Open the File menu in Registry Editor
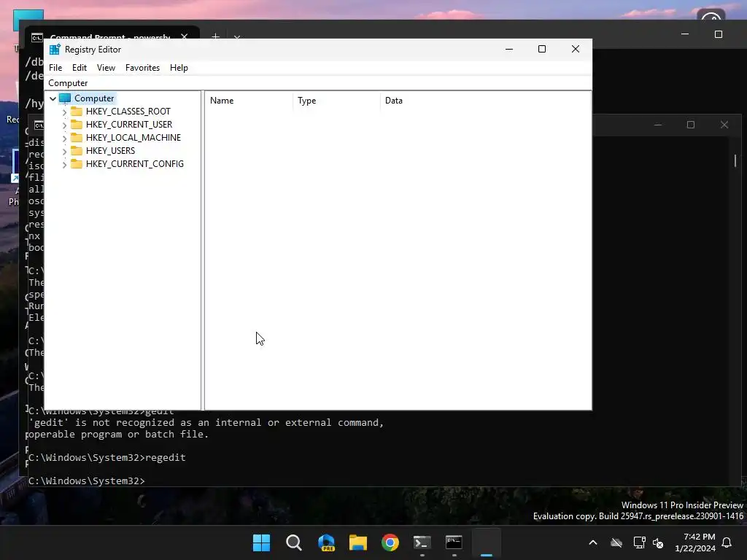 (55, 68)
